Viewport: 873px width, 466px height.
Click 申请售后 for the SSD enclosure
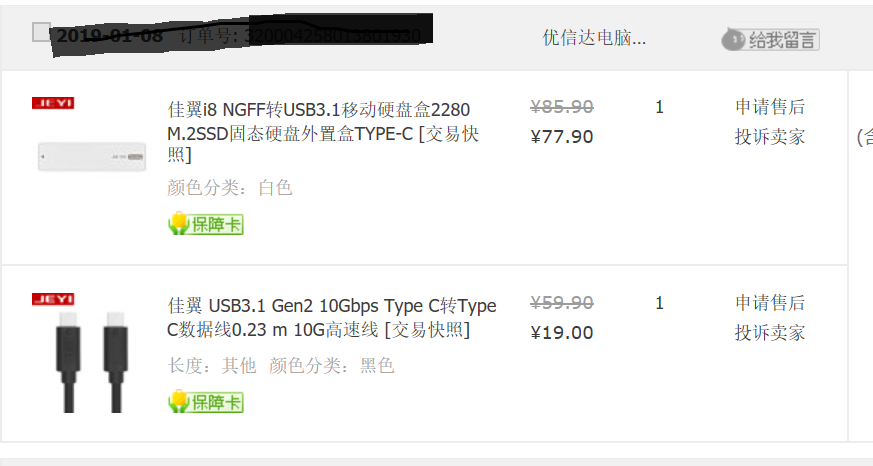click(x=770, y=107)
